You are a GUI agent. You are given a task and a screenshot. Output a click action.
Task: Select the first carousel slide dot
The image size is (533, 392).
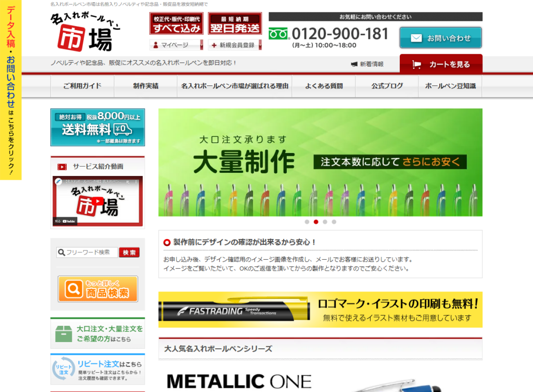(x=307, y=222)
